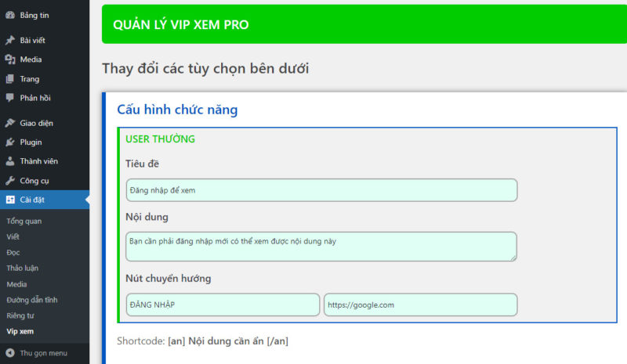Click the Media library icon in sidebar
Screen dimensions: 627x364
point(10,59)
